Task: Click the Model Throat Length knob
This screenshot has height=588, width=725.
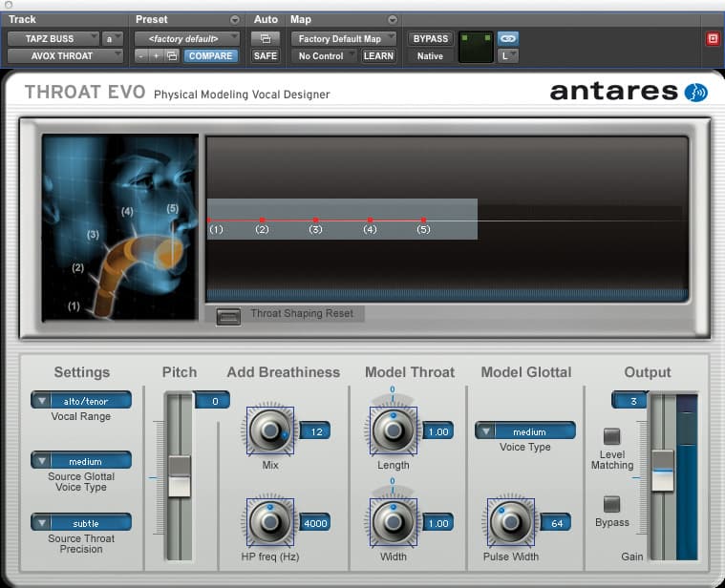Action: (x=393, y=430)
